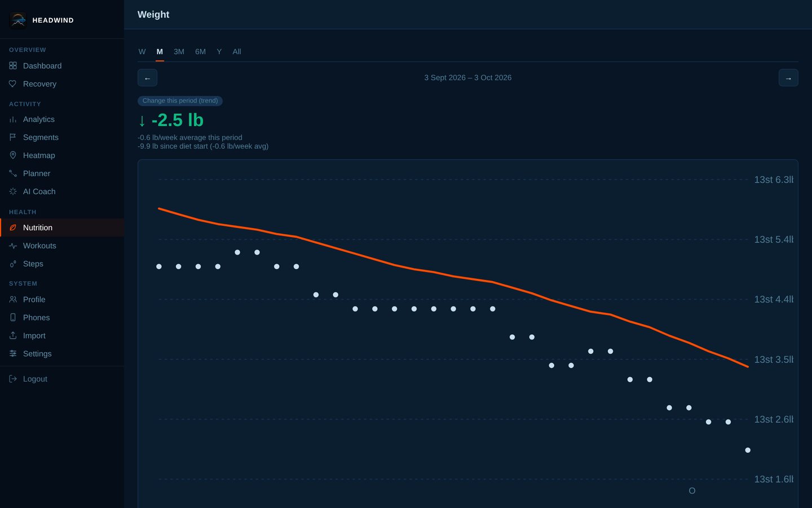Click the 13st 5.4lb axis label
The width and height of the screenshot is (812, 508).
[x=774, y=240]
